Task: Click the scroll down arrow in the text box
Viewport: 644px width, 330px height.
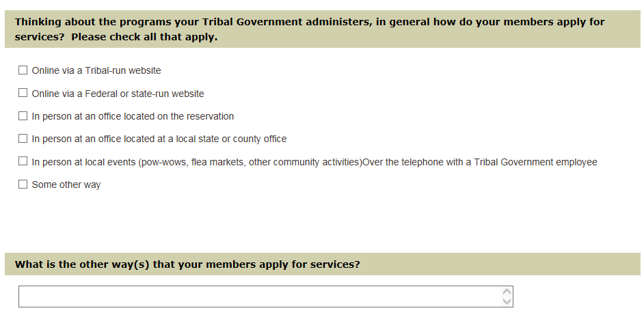Action: coord(507,301)
